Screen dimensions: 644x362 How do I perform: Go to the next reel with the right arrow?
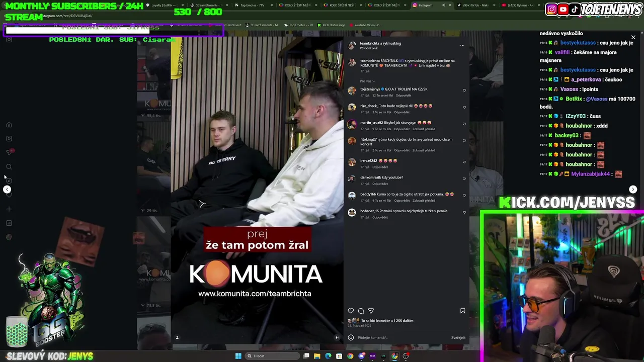pos(633,190)
